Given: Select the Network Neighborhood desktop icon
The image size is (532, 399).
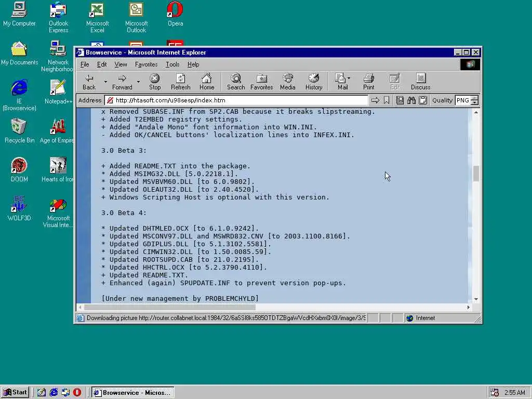Looking at the screenshot, I should click(58, 56).
